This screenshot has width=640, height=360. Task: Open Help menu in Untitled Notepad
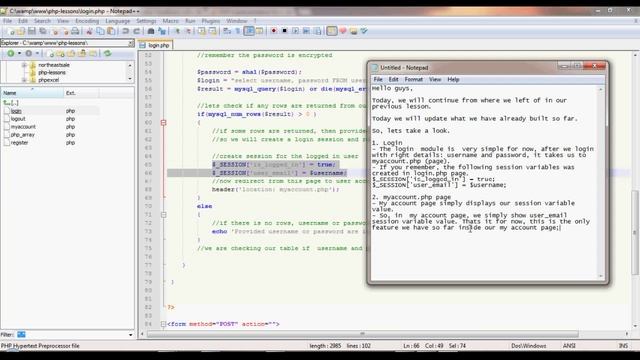(453, 80)
